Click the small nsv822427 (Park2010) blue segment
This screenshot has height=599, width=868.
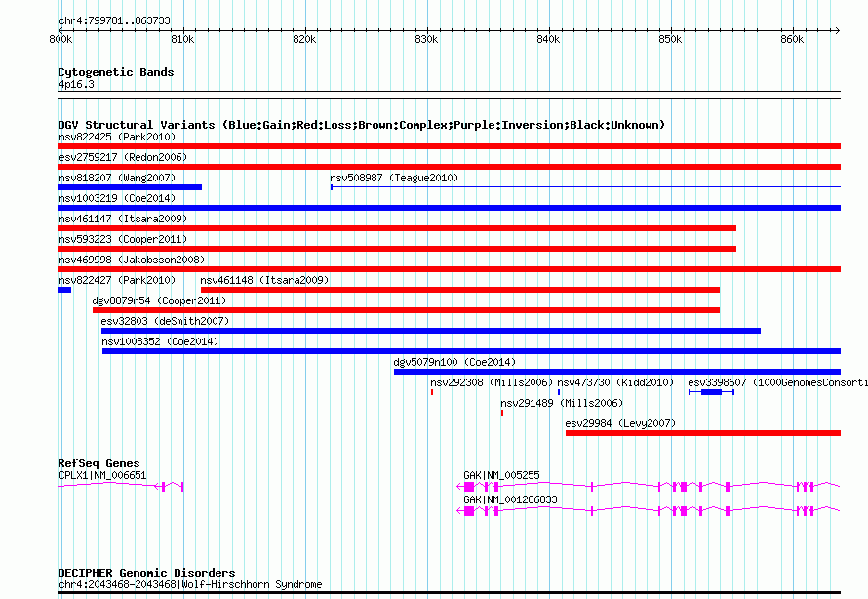pos(64,290)
